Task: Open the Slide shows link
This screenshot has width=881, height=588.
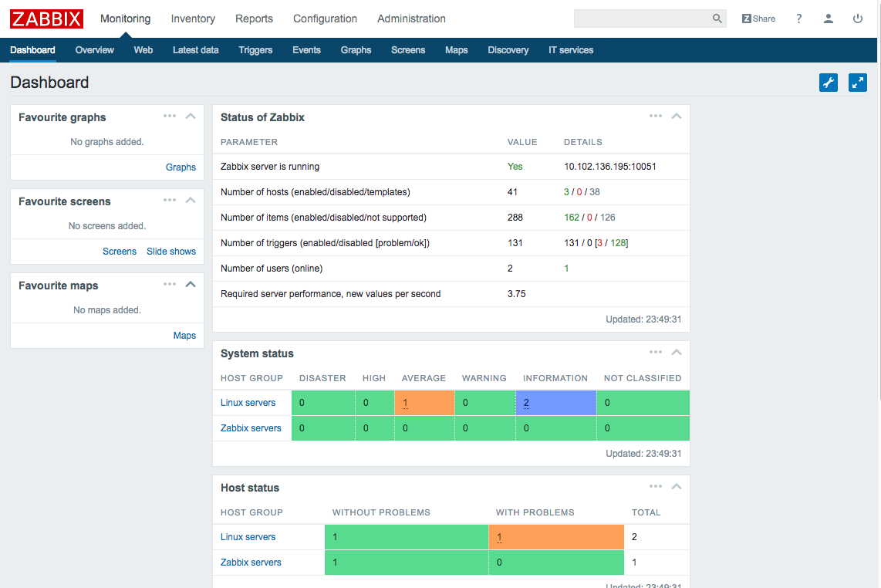Action: tap(170, 251)
